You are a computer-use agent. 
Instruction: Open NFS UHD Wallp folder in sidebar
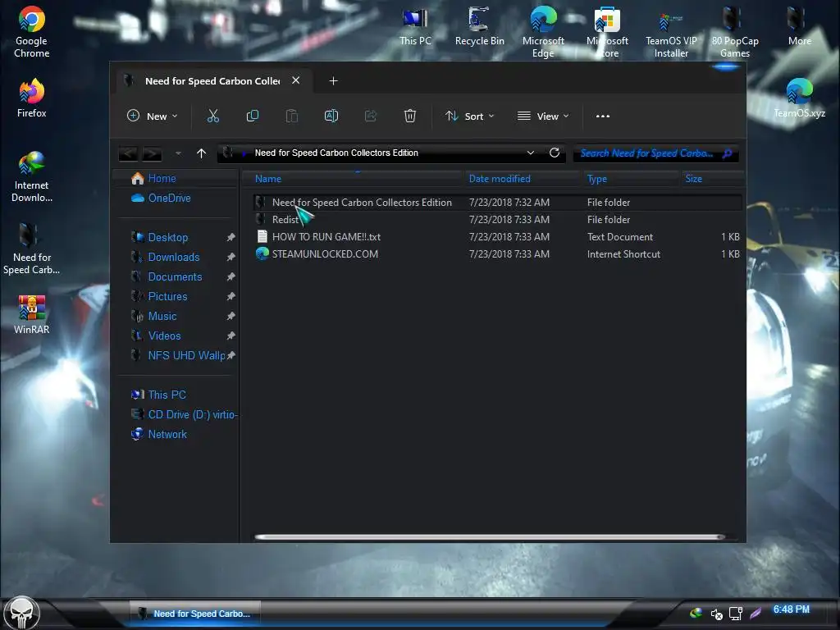tap(186, 356)
